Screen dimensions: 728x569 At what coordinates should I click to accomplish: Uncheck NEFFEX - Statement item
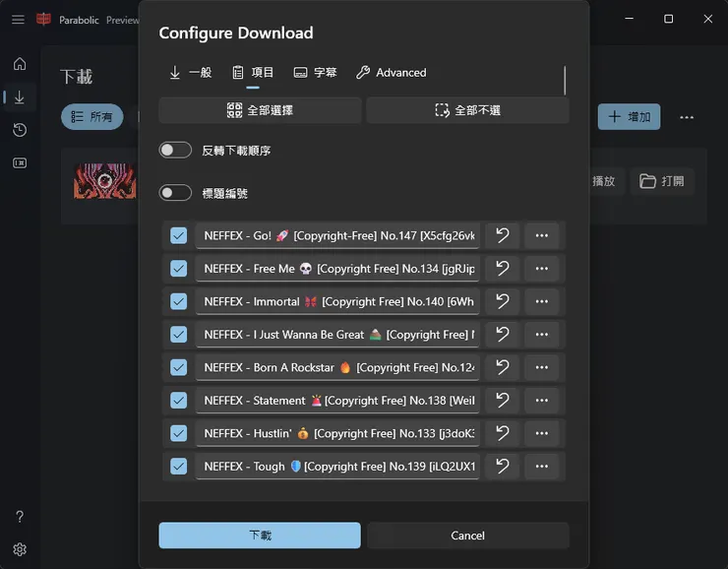tap(178, 401)
